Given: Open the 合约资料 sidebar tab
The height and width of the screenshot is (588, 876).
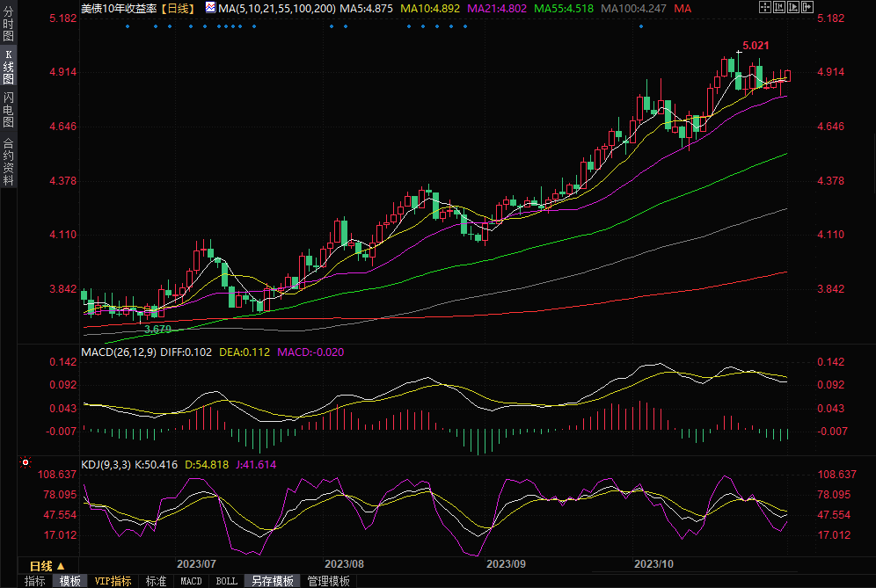Looking at the screenshot, I should 9,162.
